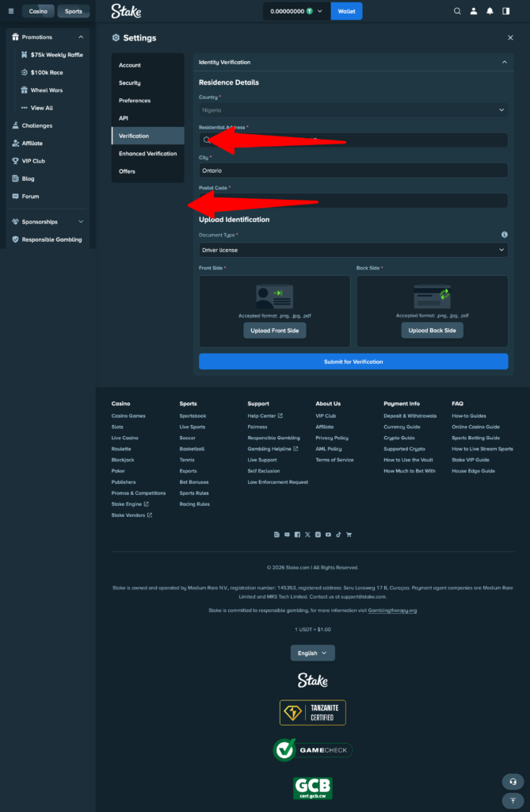This screenshot has width=530, height=812.
Task: Open Help Center footer link
Action: pyautogui.click(x=265, y=416)
